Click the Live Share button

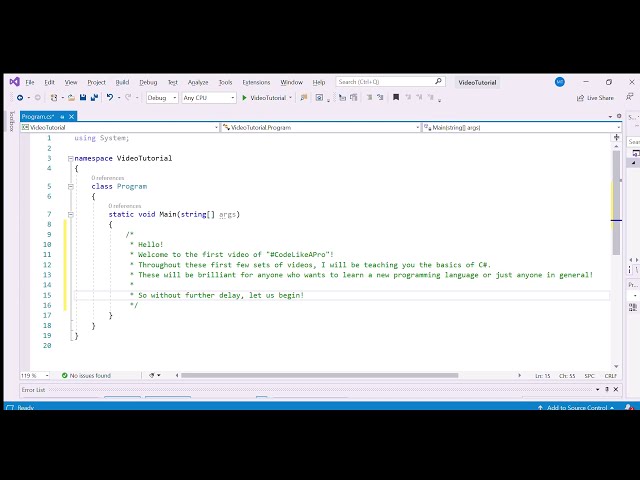coord(595,98)
